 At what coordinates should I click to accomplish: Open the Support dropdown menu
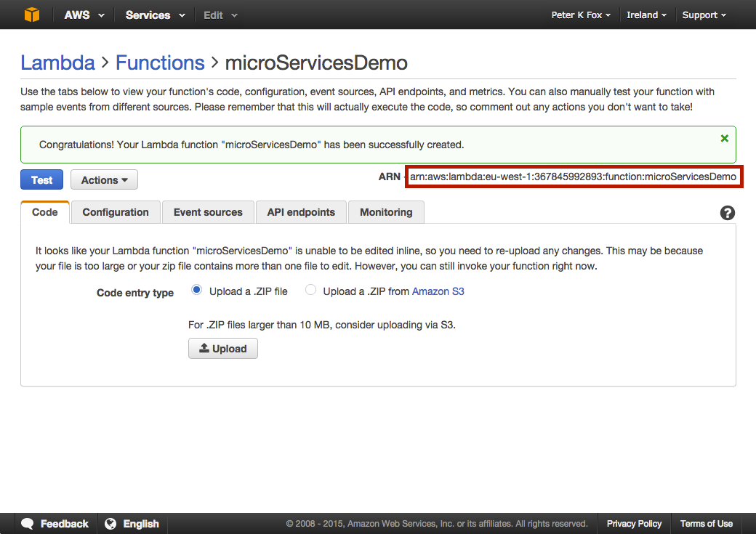pos(703,15)
